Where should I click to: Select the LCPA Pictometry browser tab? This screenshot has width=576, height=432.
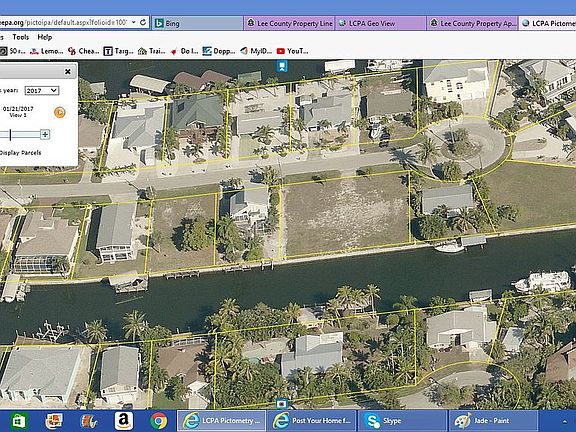547,24
